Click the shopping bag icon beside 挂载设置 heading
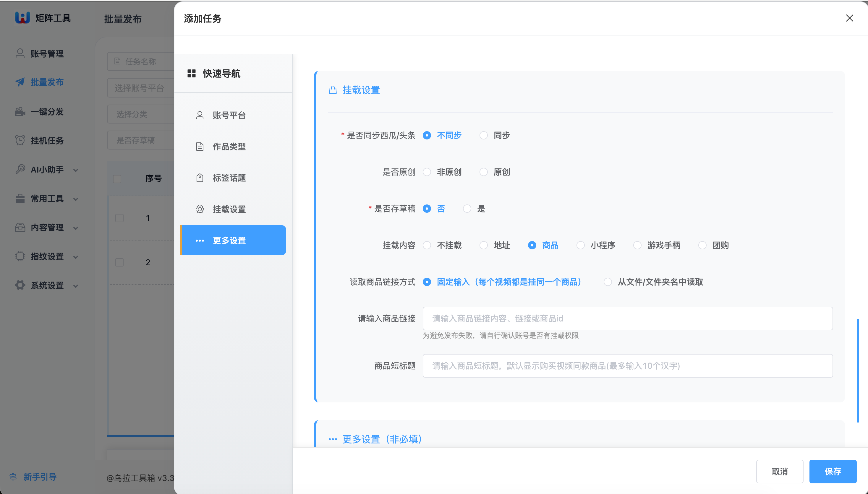The image size is (868, 494). pyautogui.click(x=333, y=90)
